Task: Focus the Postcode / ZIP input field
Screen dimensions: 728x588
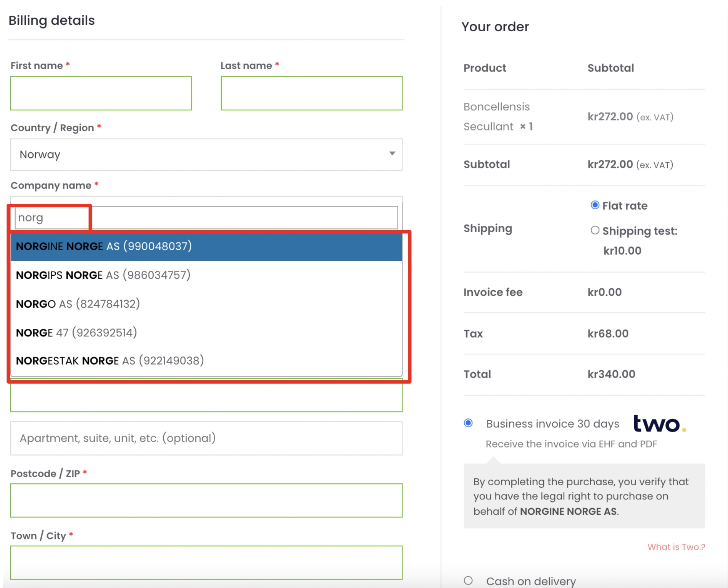Action: pyautogui.click(x=206, y=501)
